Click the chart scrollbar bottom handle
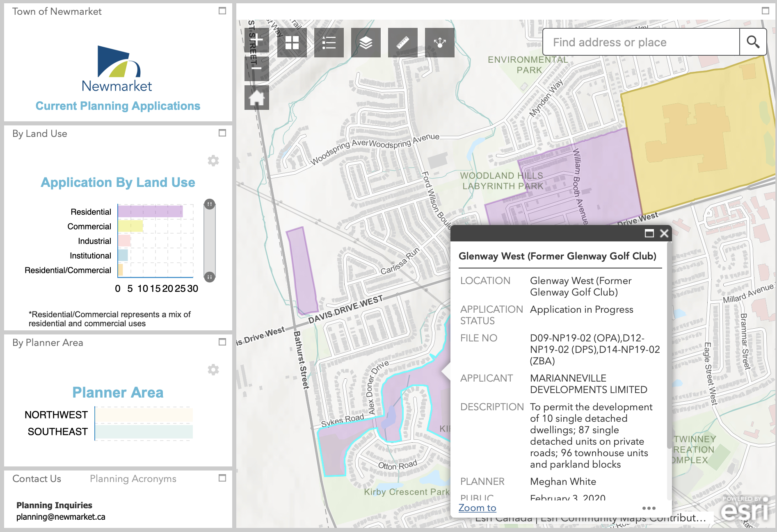The image size is (777, 532). [x=210, y=277]
